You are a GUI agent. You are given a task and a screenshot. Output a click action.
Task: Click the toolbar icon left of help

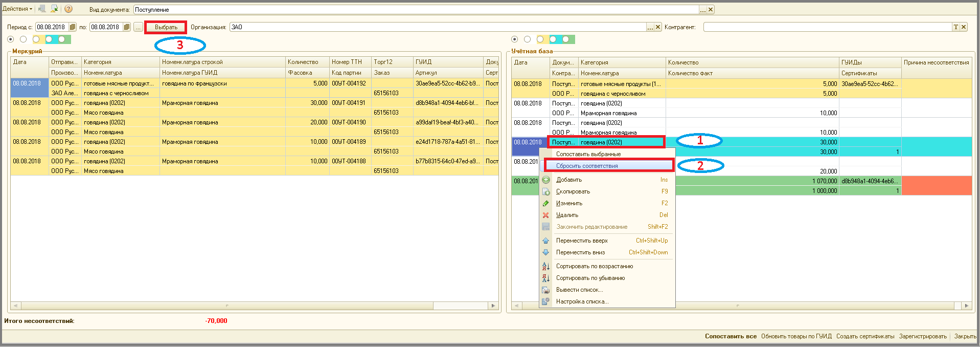click(x=54, y=9)
